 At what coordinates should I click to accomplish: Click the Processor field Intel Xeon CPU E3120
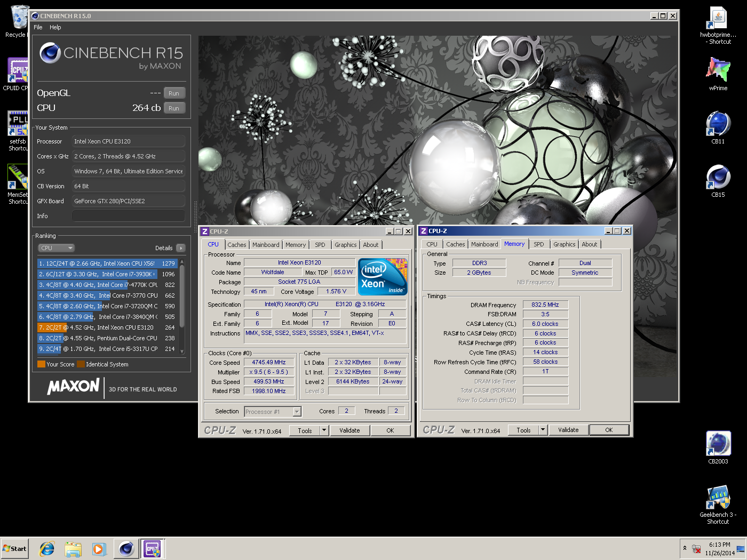[x=129, y=141]
